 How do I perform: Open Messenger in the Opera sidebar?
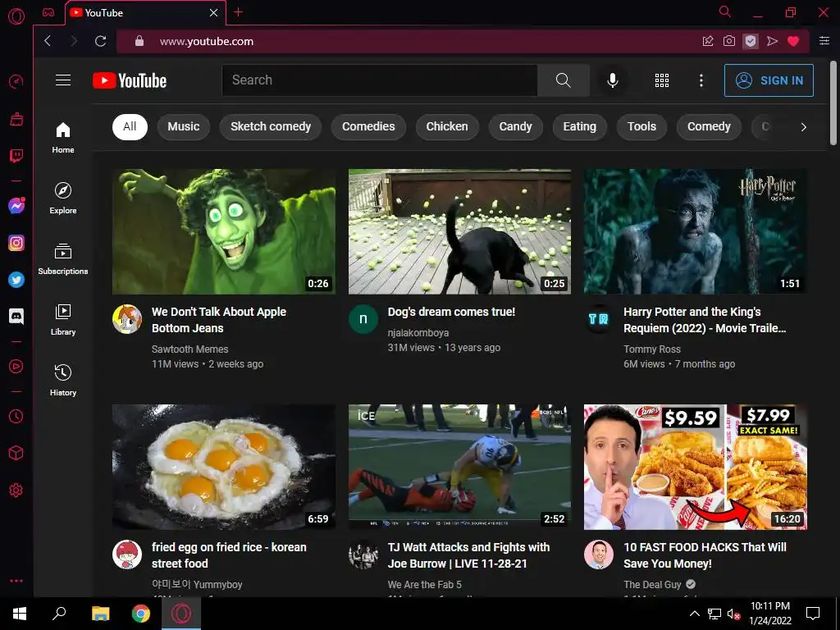click(16, 206)
